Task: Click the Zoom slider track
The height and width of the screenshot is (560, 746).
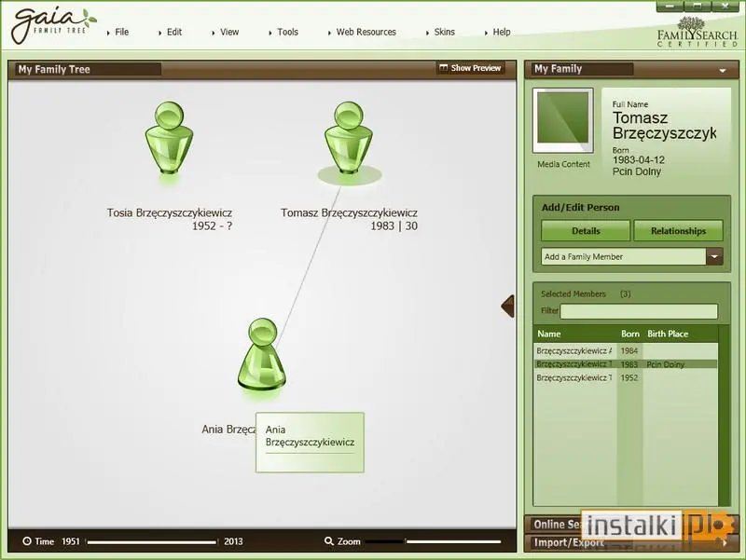Action: tap(433, 541)
